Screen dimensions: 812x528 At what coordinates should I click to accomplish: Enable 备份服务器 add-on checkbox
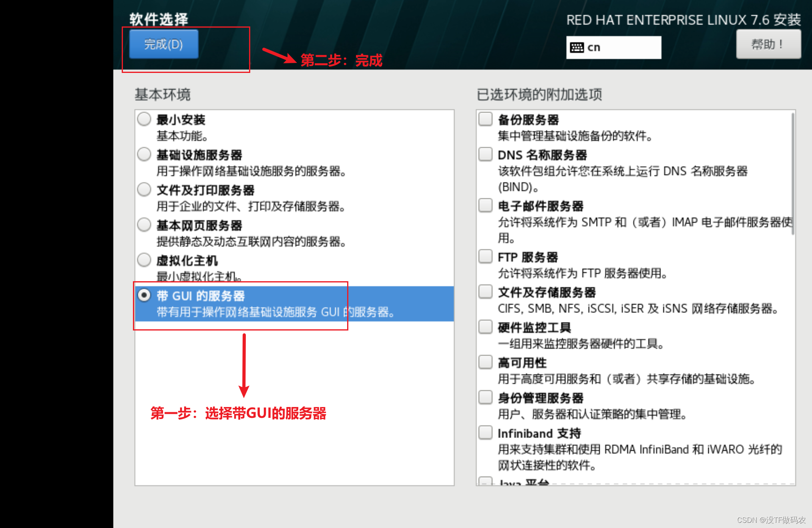point(485,119)
